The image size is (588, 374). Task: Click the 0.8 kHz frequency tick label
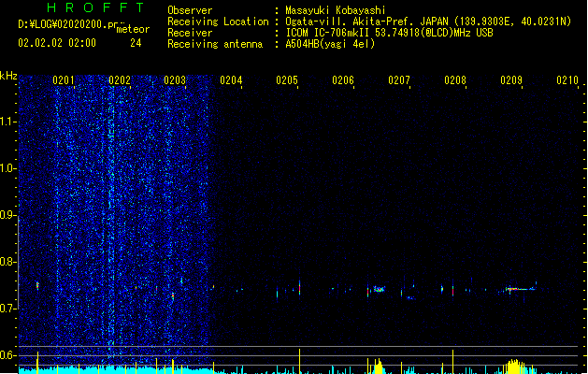point(7,262)
